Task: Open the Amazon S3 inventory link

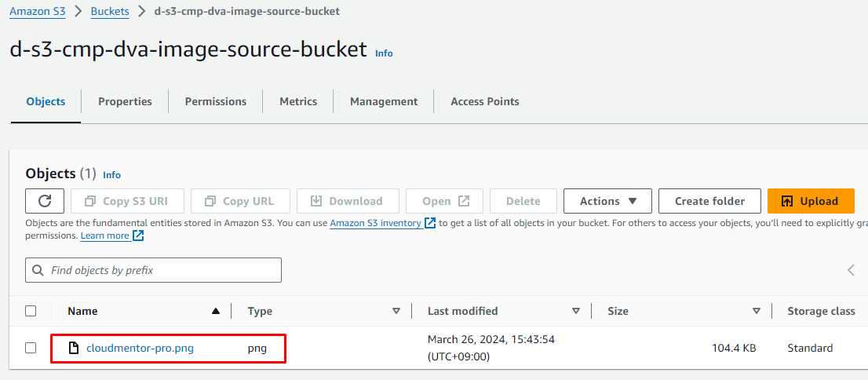Action: (375, 223)
